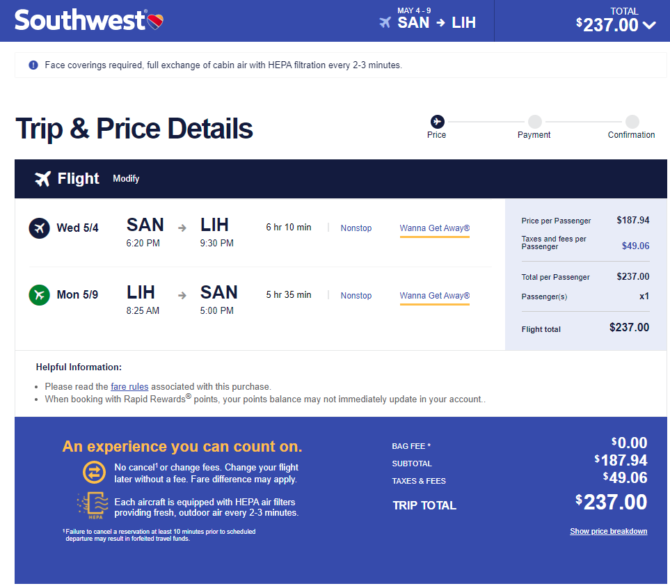Click the HEPA air filter icon
670x586 pixels.
point(93,505)
